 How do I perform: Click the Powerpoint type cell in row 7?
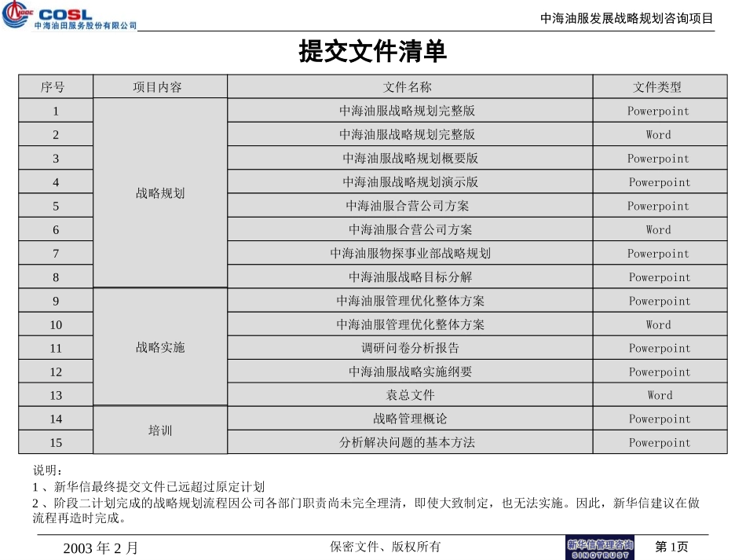pos(660,253)
